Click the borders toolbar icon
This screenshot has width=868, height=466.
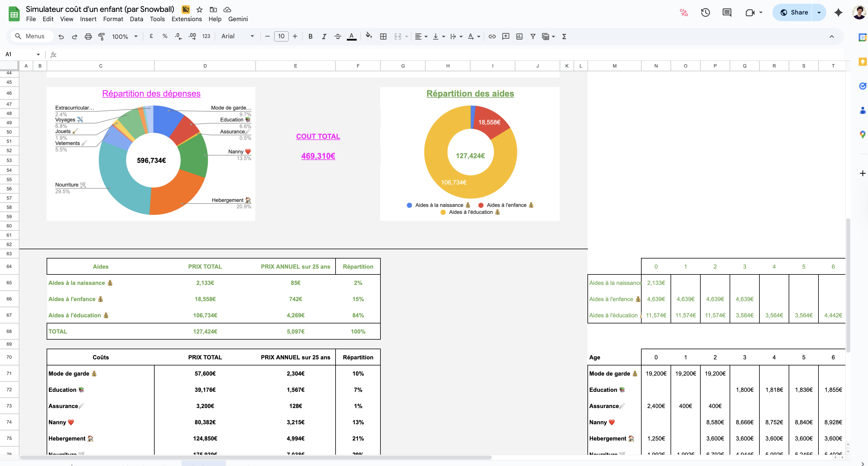(383, 37)
